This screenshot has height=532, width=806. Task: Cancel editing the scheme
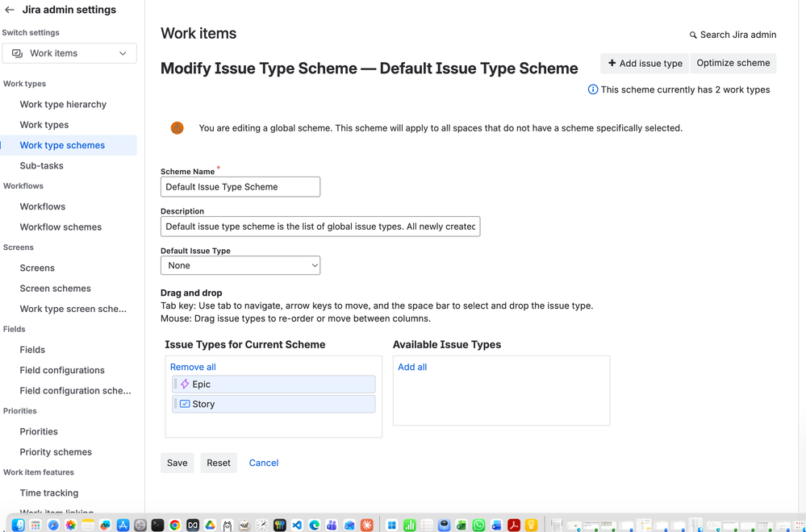[264, 463]
